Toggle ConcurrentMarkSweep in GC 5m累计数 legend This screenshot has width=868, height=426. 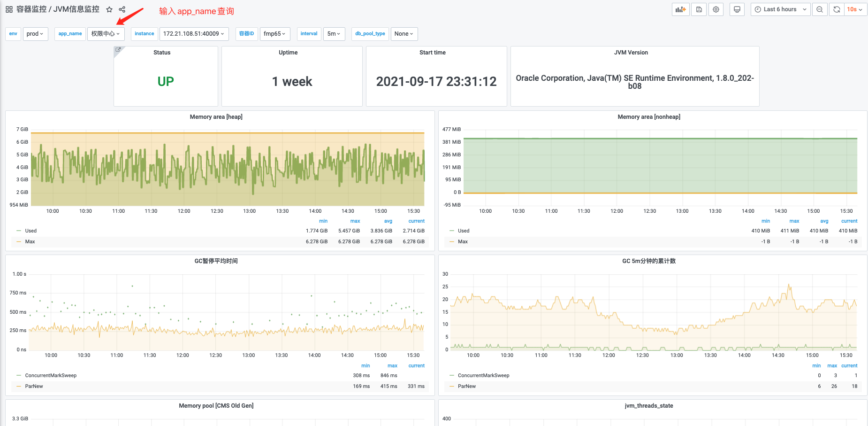[x=483, y=376]
